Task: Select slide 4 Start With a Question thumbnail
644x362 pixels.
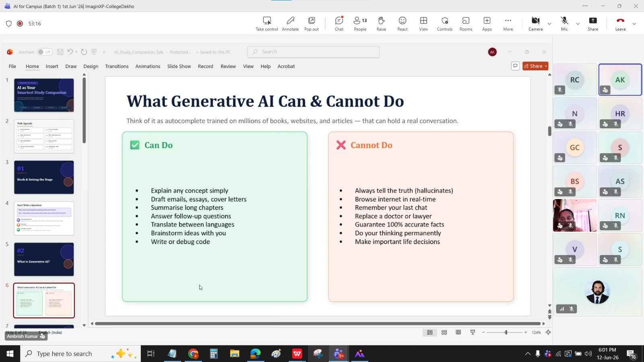Action: tap(44, 218)
